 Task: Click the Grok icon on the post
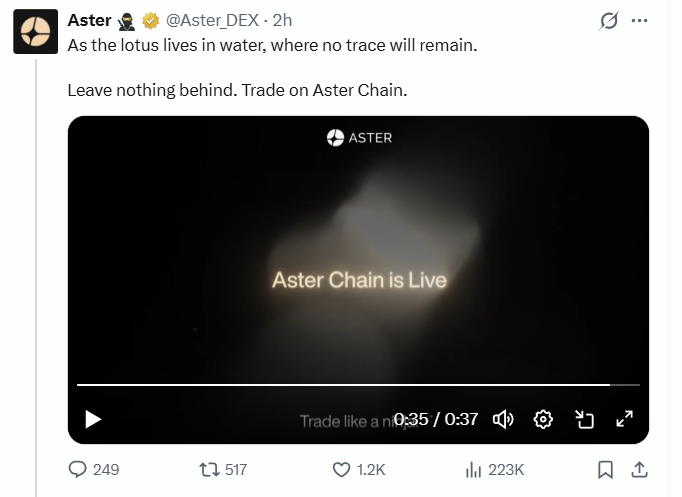[607, 20]
